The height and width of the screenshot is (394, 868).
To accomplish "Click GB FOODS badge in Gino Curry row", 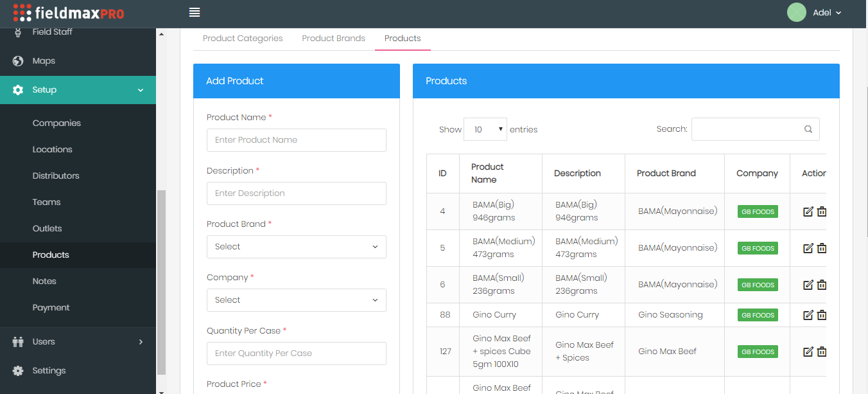I will click(x=758, y=315).
